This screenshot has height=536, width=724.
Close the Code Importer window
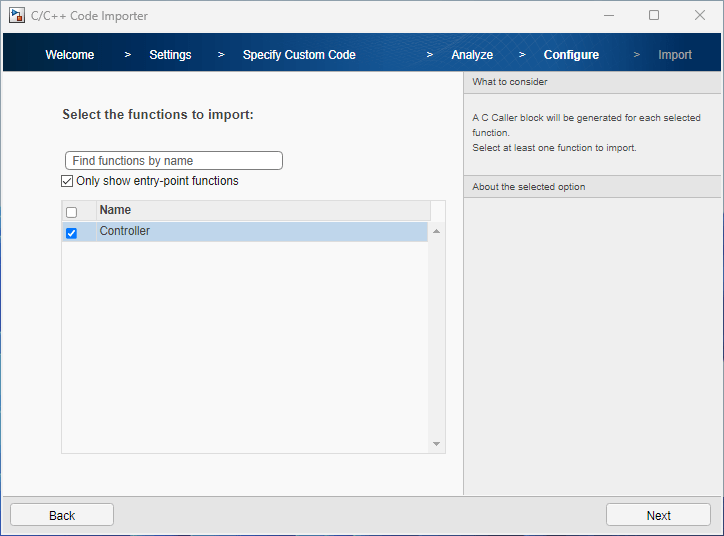tap(700, 15)
